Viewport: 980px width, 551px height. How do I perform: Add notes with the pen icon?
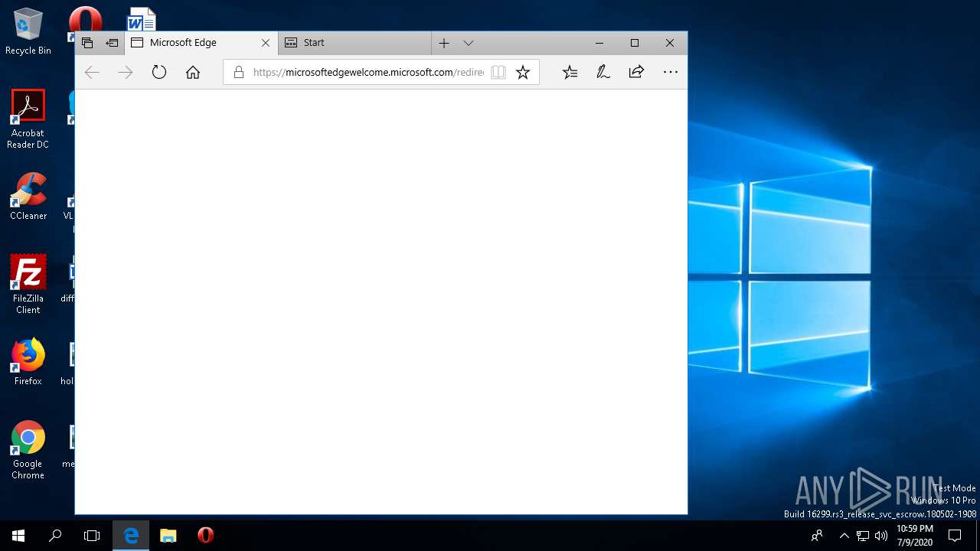click(603, 72)
